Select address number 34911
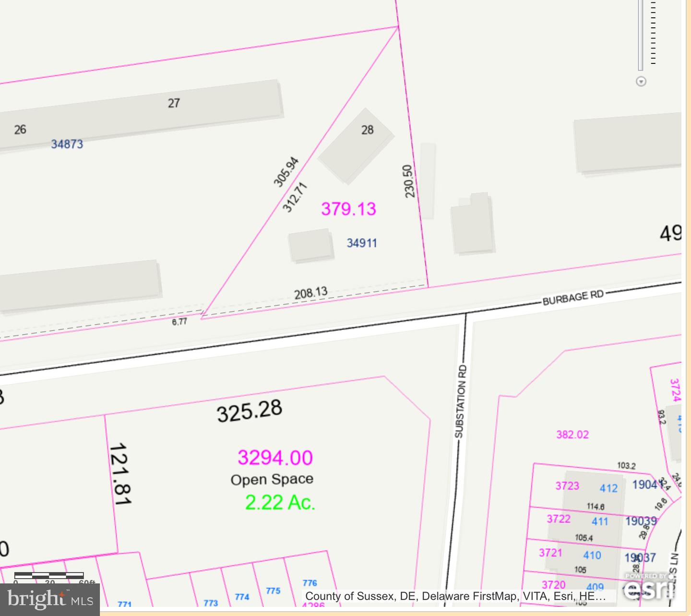Viewport: 691px width, 616px height. tap(362, 243)
